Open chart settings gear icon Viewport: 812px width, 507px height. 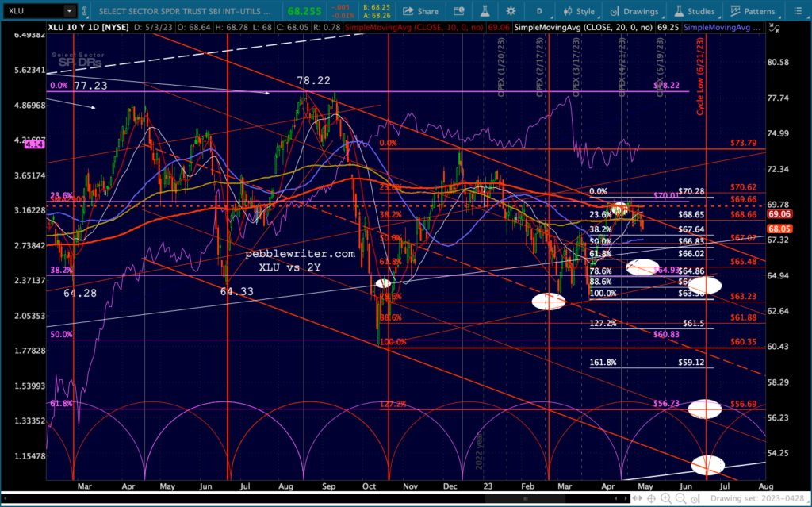point(511,11)
